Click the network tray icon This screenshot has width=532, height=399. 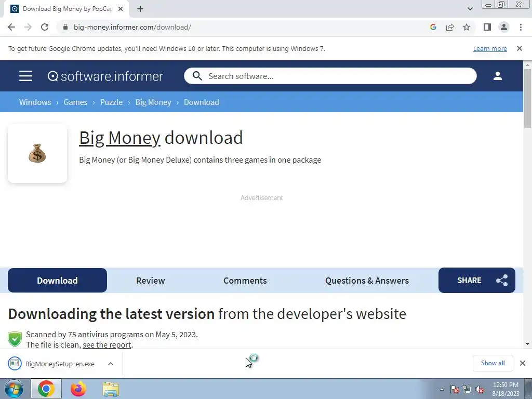(x=467, y=389)
